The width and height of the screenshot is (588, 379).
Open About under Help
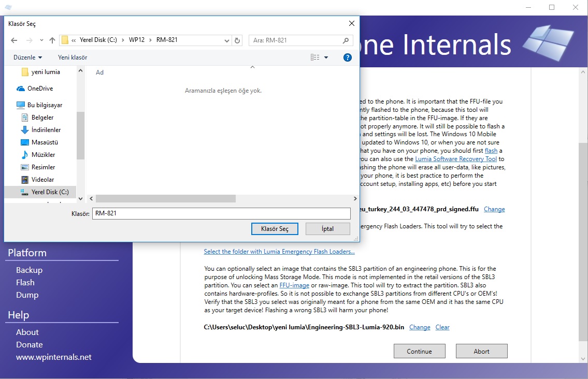(x=27, y=332)
